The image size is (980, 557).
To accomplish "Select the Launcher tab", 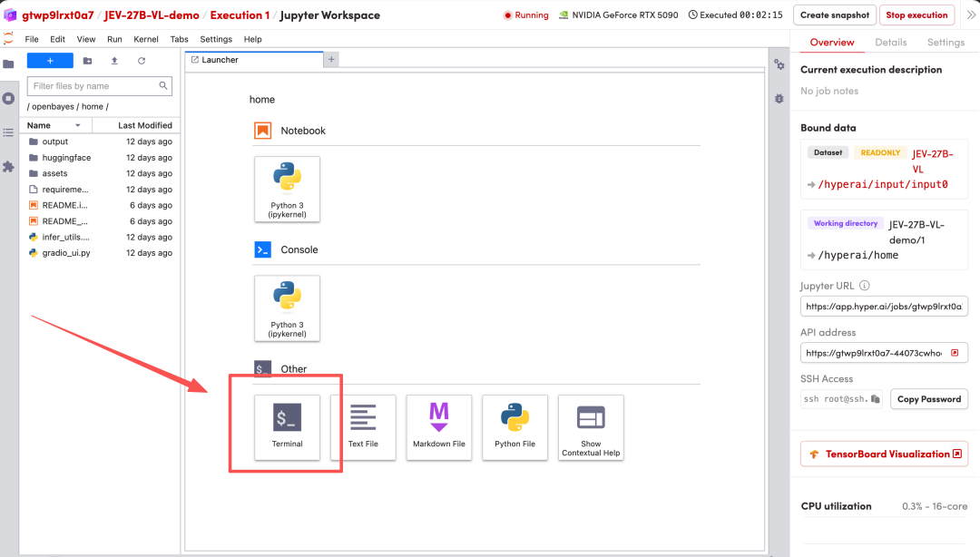I will click(x=254, y=59).
